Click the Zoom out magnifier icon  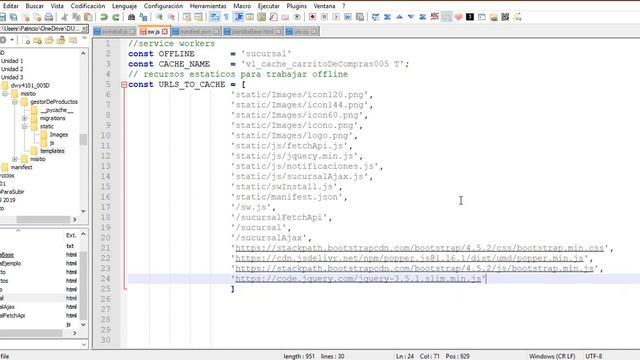pyautogui.click(x=171, y=17)
